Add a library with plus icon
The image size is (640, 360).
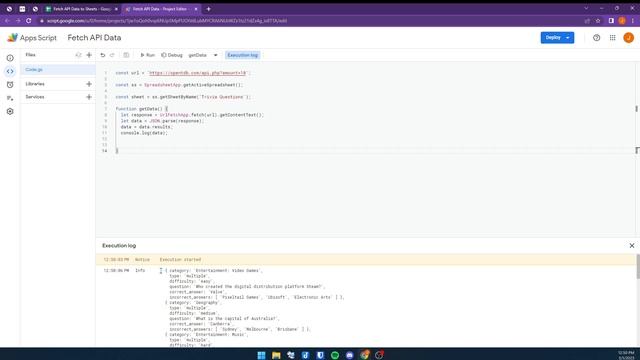coord(89,84)
